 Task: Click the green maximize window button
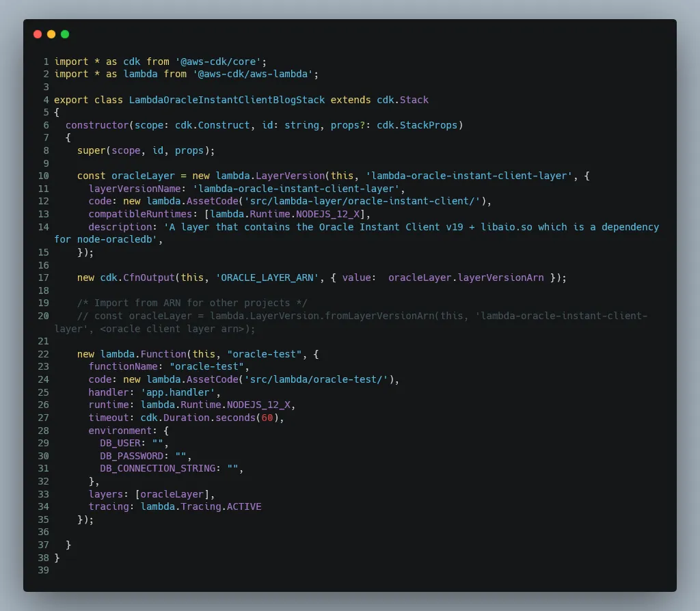point(65,34)
